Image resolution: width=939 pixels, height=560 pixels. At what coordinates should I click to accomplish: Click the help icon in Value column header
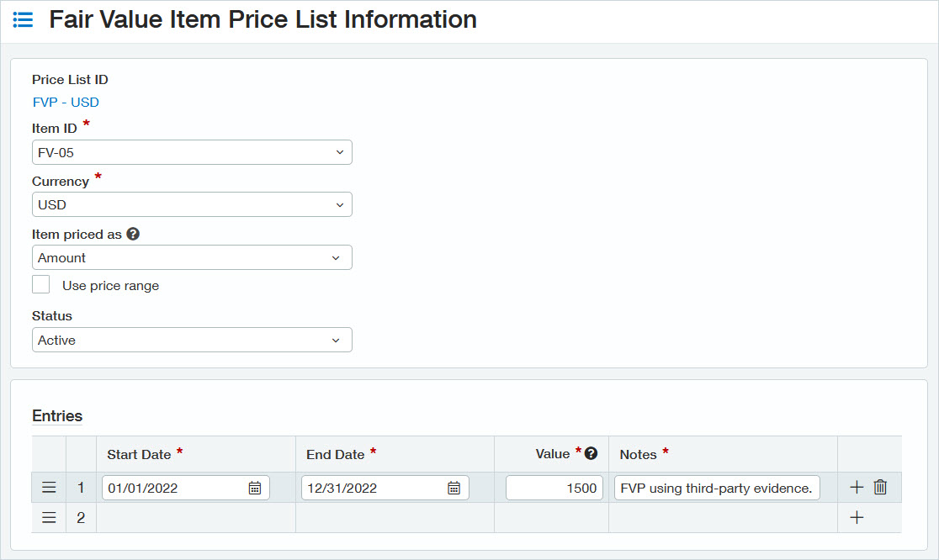point(589,453)
